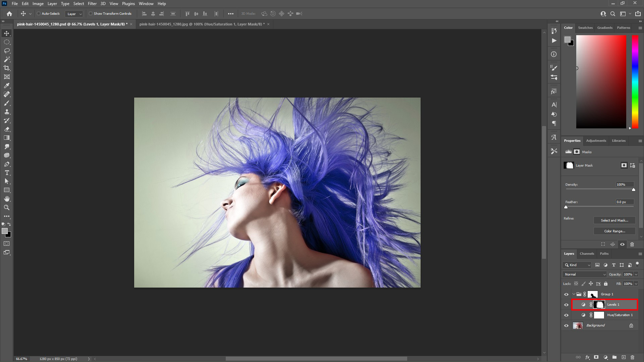Screen dimensions: 644x362
Task: Click the Select and Mask button
Action: (x=614, y=220)
